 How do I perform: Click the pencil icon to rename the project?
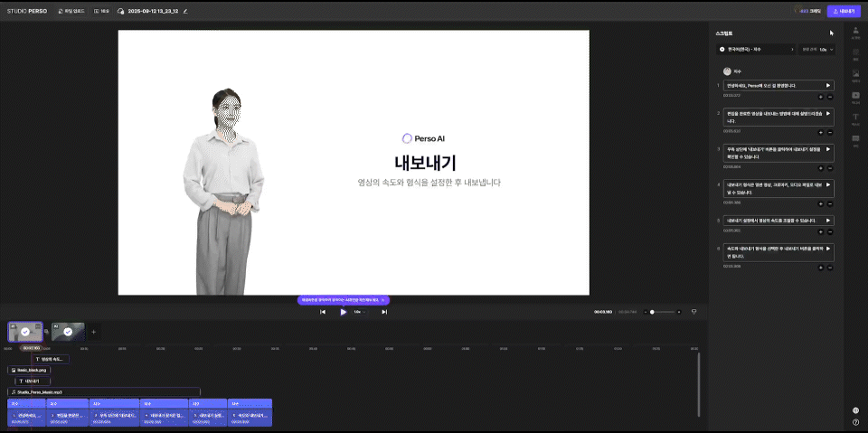click(185, 12)
